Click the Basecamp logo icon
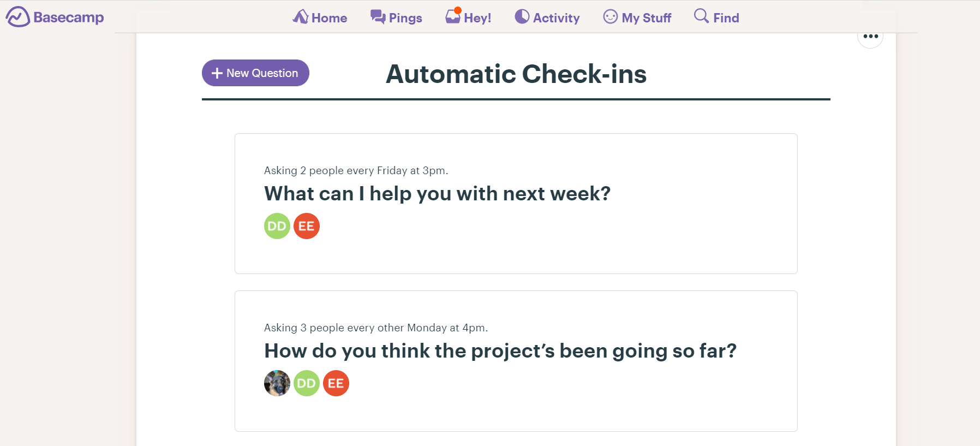 (x=17, y=17)
